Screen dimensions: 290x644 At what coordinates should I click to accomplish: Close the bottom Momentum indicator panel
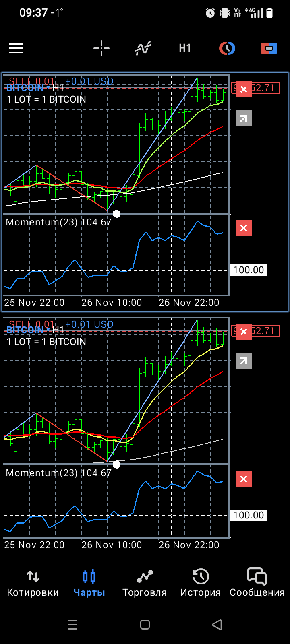tap(244, 479)
